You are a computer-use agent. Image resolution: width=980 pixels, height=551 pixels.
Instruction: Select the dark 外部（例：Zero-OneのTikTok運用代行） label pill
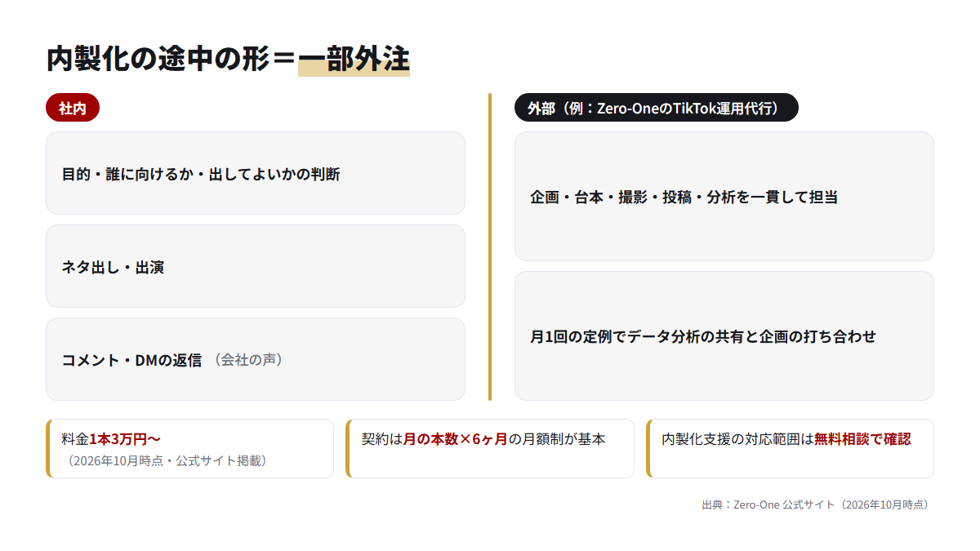click(x=656, y=108)
